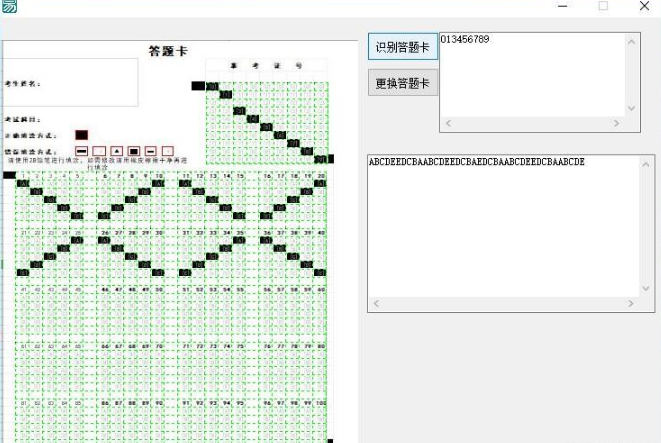Focus the field showing 013456789

[532, 75]
